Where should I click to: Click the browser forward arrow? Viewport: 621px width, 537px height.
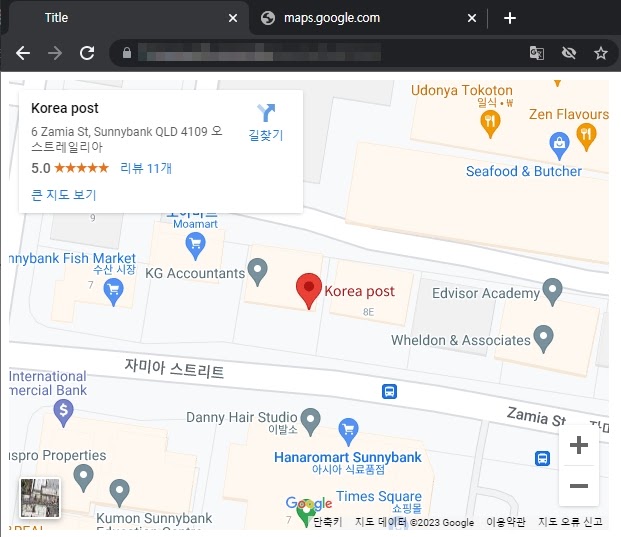pyautogui.click(x=55, y=53)
